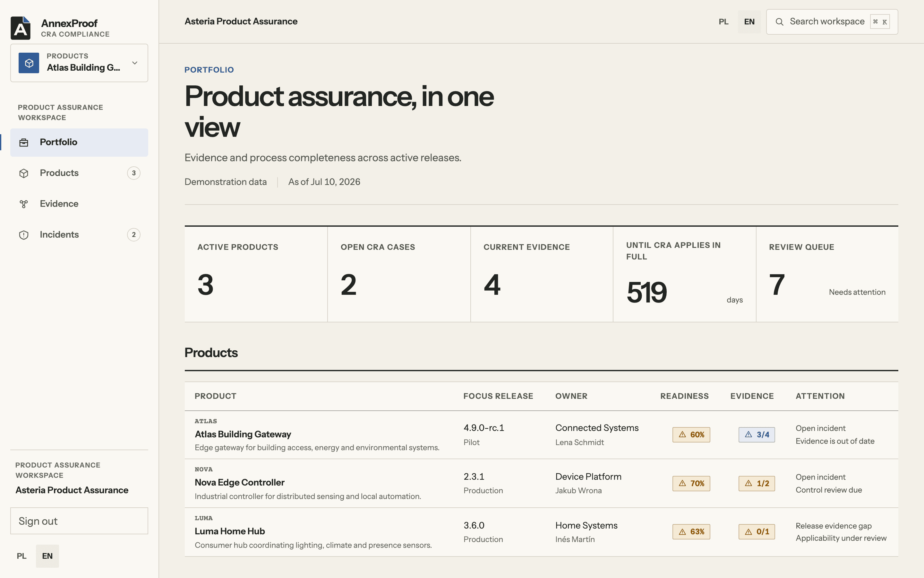Open the Incidents section
Screen dimensions: 924x578
point(79,235)
